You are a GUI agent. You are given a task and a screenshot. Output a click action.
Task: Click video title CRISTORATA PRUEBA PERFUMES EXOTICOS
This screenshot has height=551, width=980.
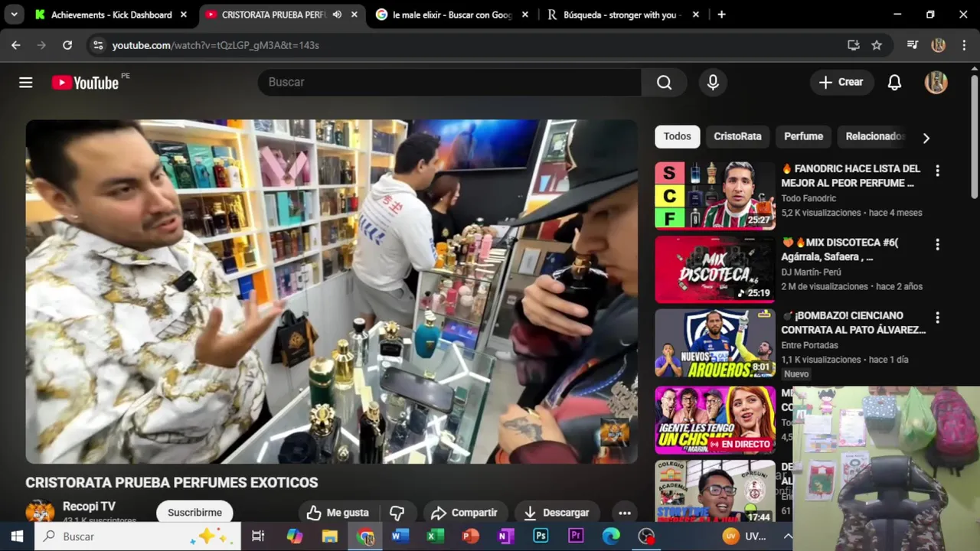(171, 483)
